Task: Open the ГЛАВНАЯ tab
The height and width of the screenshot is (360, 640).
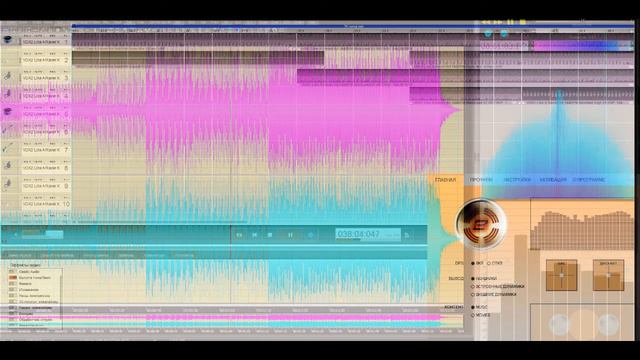Action: tap(445, 180)
